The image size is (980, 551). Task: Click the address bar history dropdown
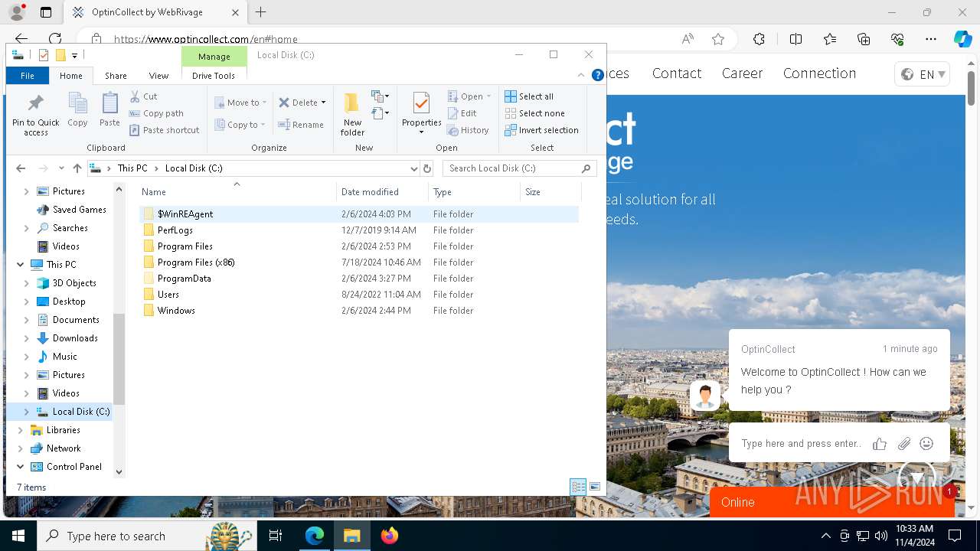[x=414, y=168]
